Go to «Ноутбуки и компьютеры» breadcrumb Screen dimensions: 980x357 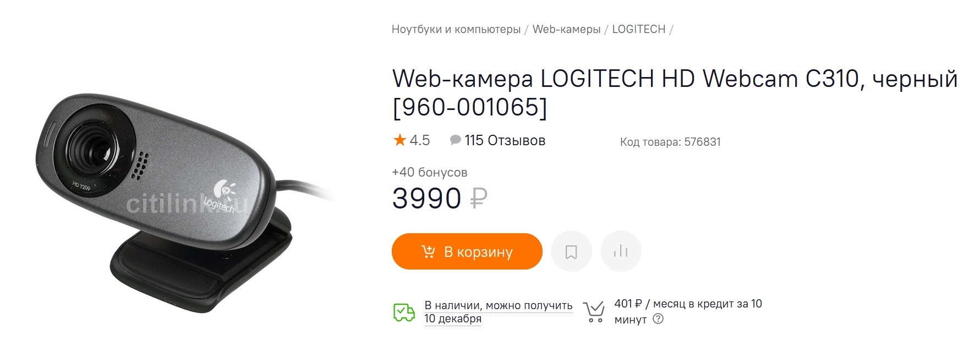tap(456, 29)
